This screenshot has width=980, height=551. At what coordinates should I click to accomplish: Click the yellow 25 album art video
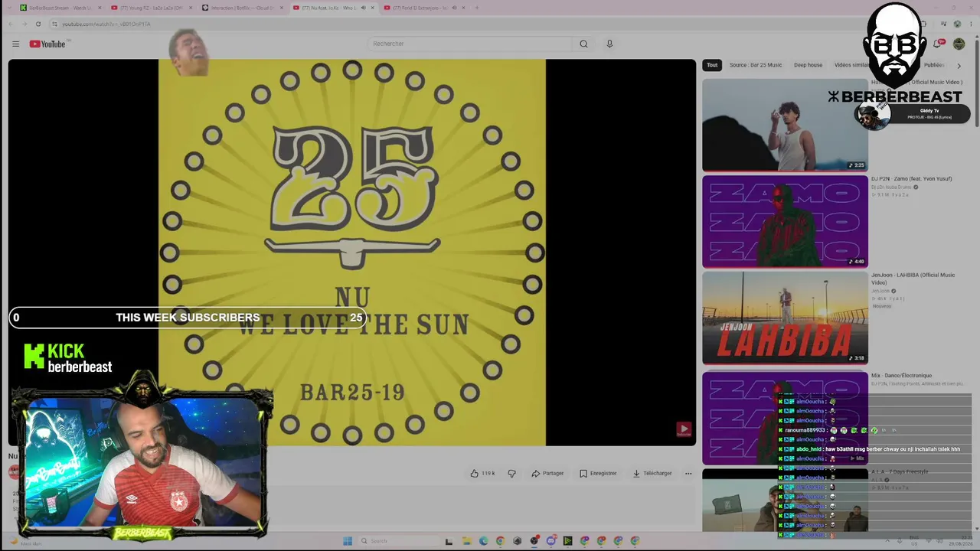(352, 253)
